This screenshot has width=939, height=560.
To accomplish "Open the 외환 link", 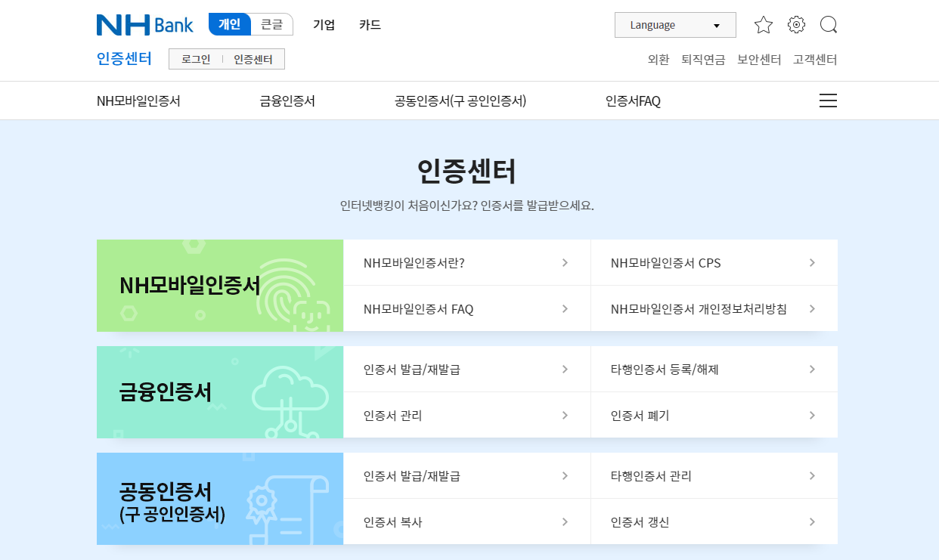I will pyautogui.click(x=659, y=60).
